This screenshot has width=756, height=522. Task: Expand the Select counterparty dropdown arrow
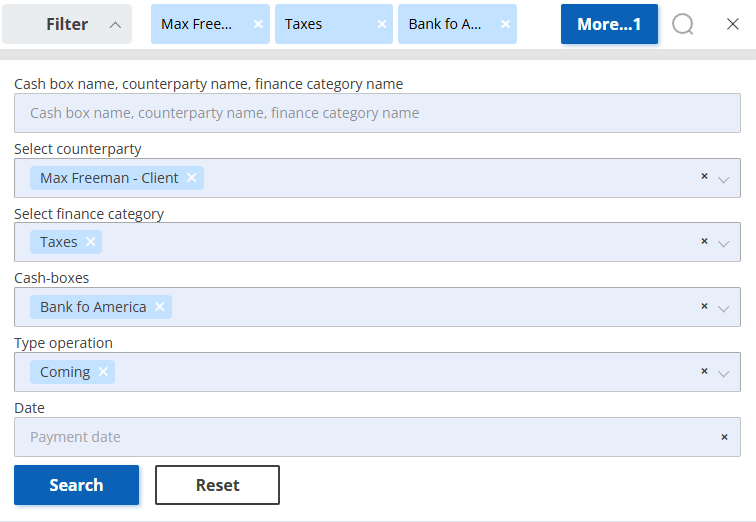tap(723, 180)
